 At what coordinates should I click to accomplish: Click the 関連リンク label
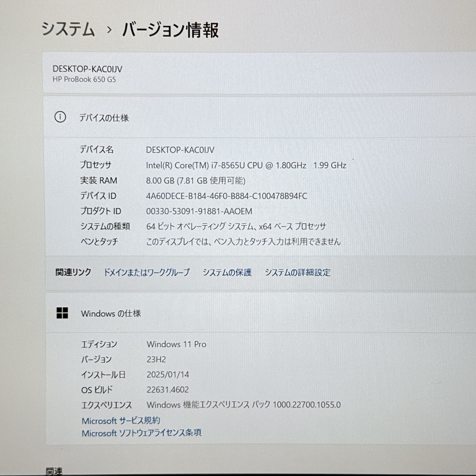pos(73,272)
